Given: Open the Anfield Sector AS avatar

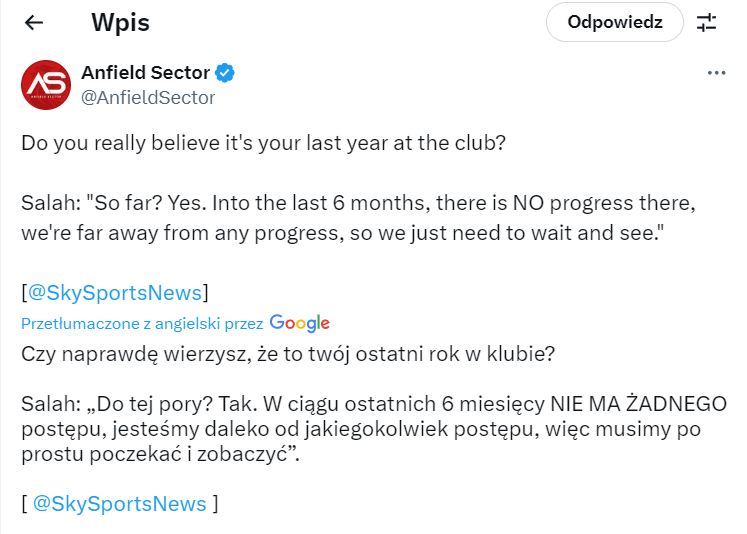Looking at the screenshot, I should click(x=46, y=85).
